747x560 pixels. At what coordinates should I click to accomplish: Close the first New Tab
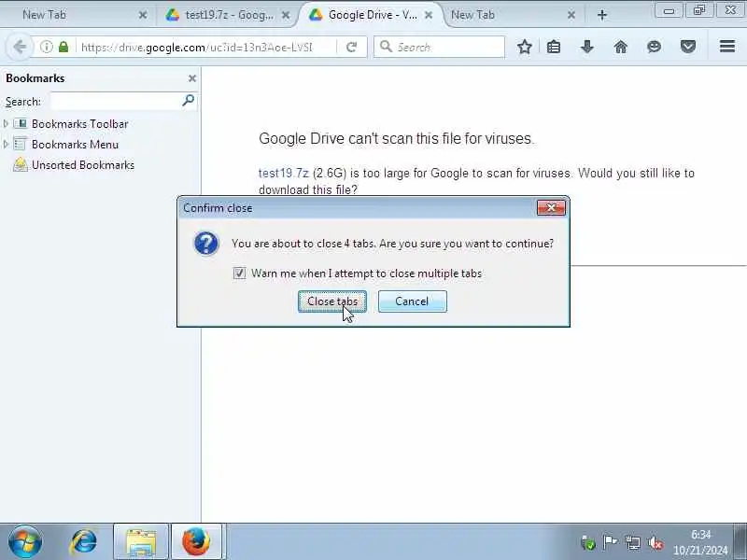click(x=143, y=15)
